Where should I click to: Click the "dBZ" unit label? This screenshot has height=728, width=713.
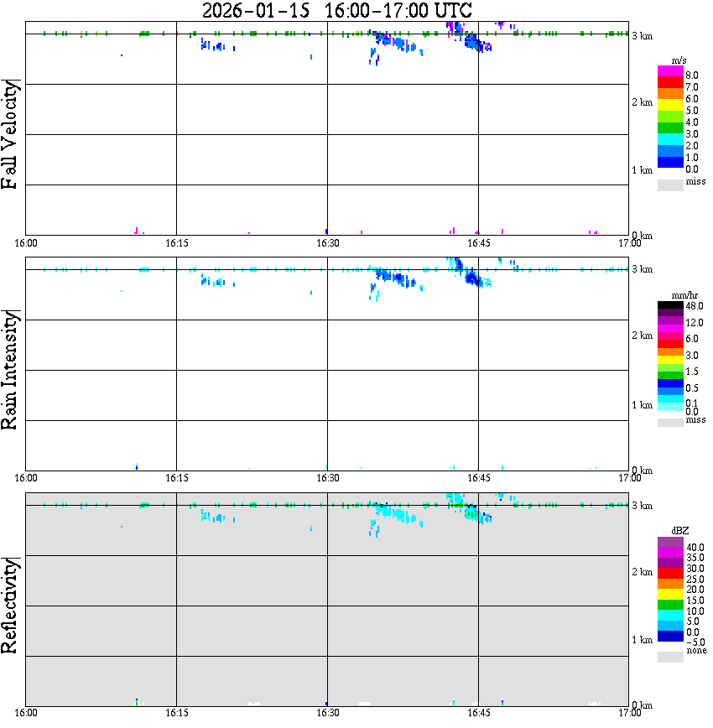tap(679, 530)
